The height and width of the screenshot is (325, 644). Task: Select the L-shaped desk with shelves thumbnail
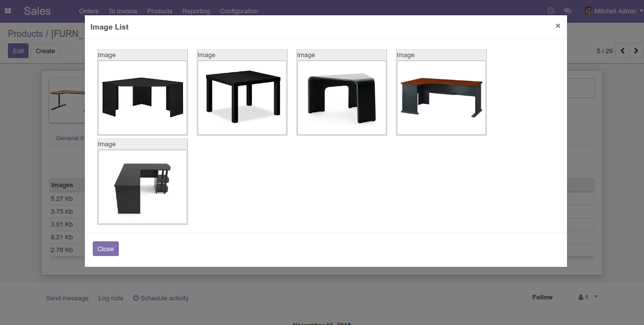[x=143, y=187]
